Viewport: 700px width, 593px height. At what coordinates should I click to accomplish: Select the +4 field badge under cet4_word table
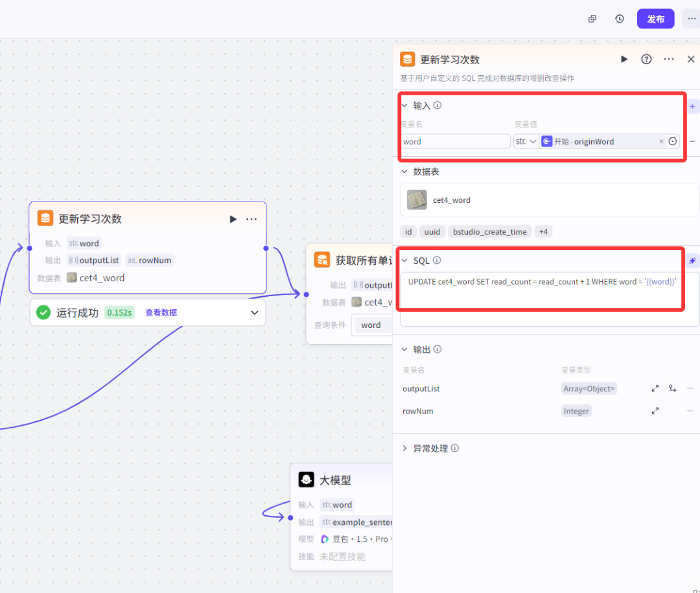click(543, 231)
